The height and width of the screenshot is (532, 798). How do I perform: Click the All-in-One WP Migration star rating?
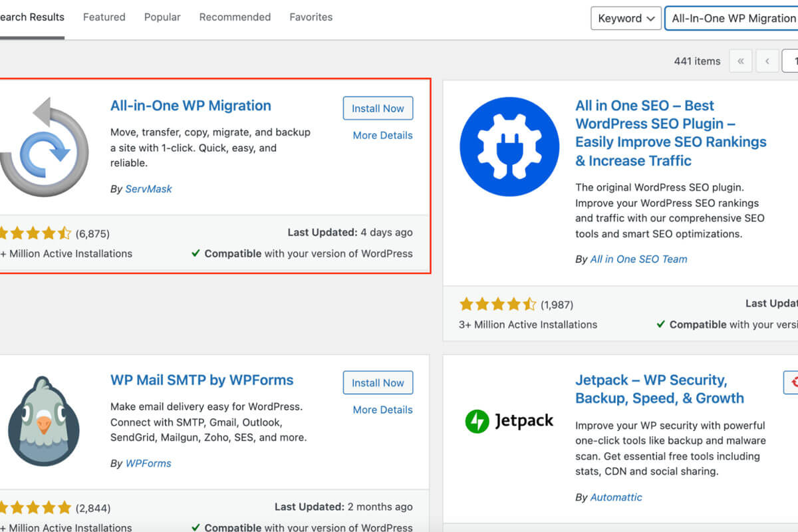[x=35, y=233]
